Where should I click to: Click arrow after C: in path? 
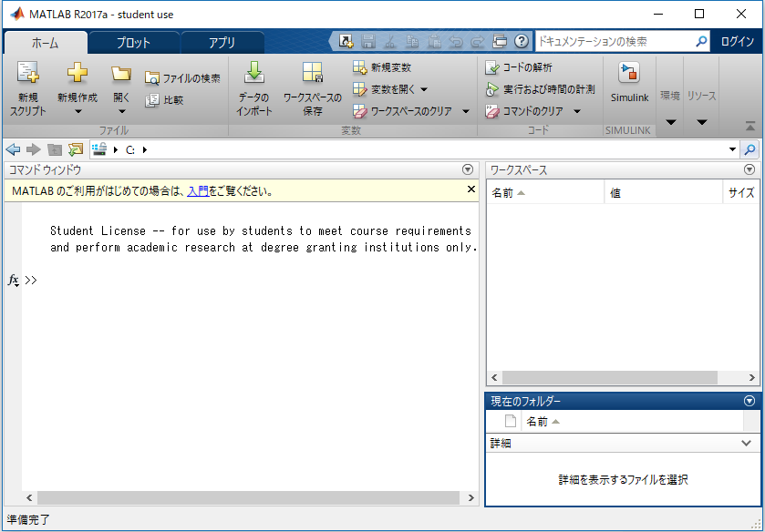point(145,149)
